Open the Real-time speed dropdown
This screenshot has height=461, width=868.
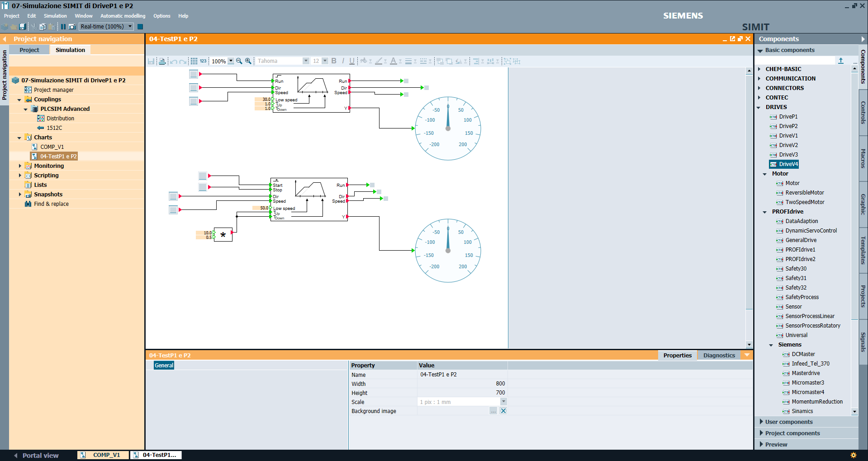(x=130, y=26)
